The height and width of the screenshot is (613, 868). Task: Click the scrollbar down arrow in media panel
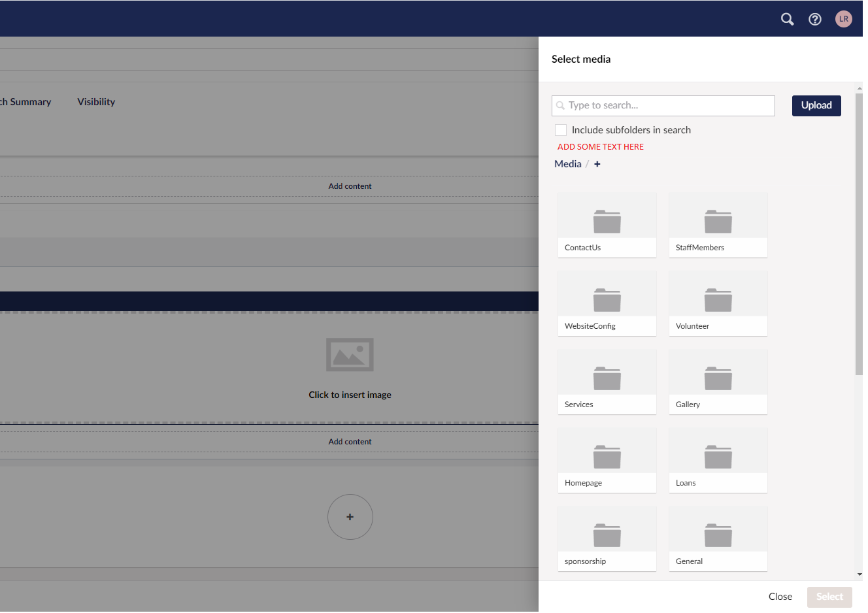point(859,575)
